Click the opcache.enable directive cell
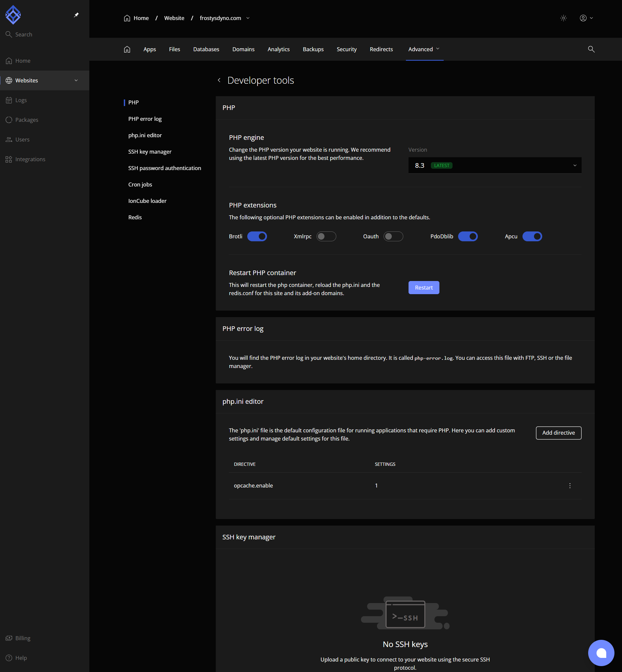622x672 pixels. [253, 486]
